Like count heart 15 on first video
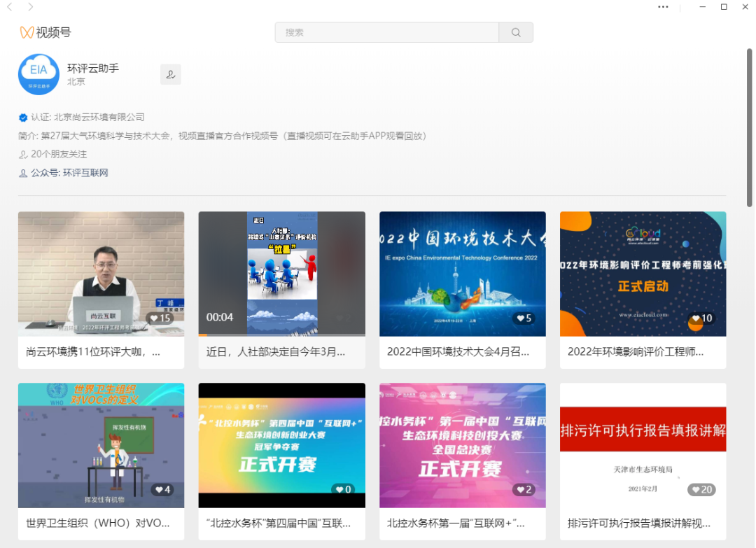Screen dimensions: 756x548 pyautogui.click(x=160, y=318)
